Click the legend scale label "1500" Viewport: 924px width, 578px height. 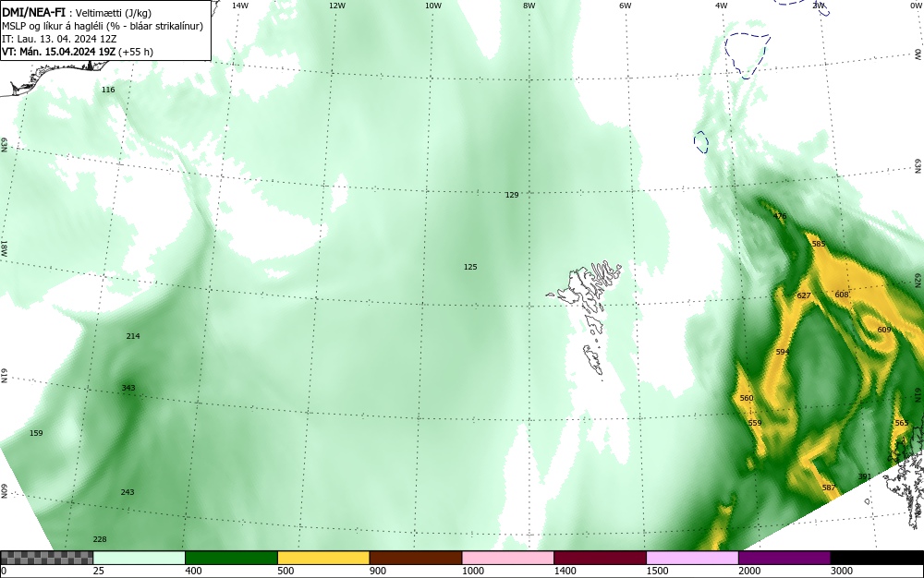click(x=657, y=571)
